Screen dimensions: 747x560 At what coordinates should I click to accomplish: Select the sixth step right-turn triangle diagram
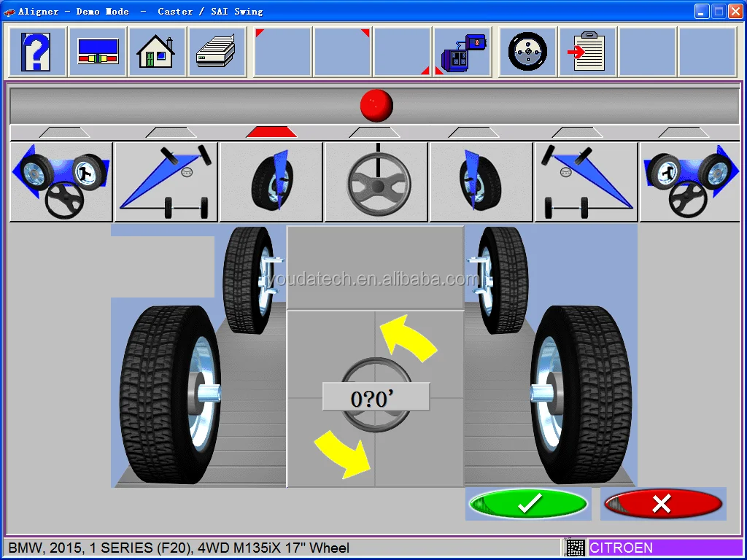(x=587, y=182)
